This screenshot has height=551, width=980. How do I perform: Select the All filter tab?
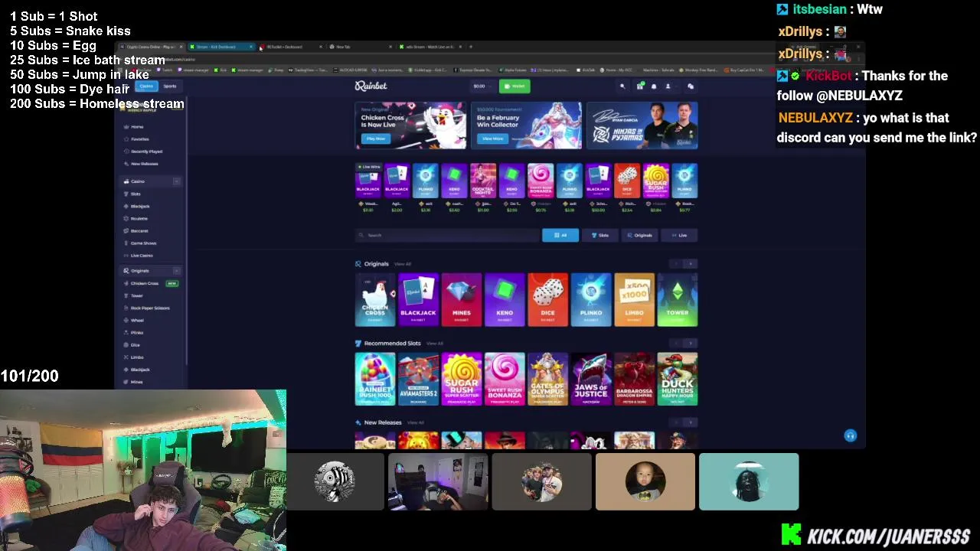tap(560, 235)
